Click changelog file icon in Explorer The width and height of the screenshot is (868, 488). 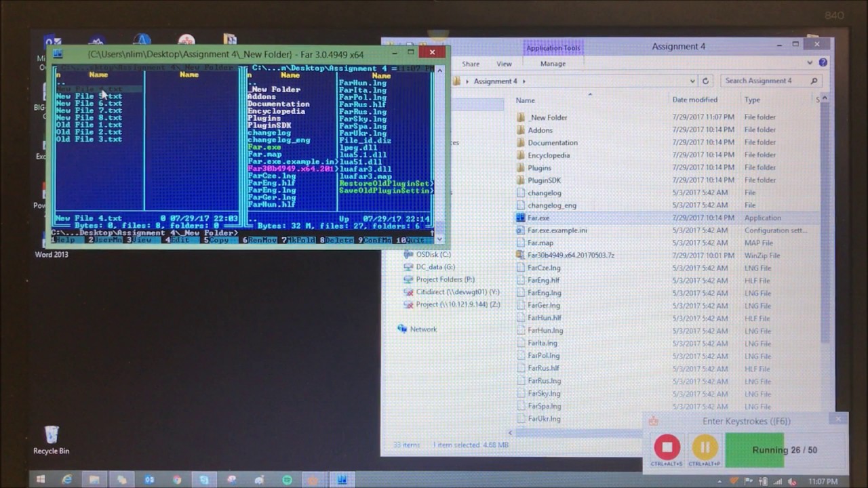click(521, 192)
